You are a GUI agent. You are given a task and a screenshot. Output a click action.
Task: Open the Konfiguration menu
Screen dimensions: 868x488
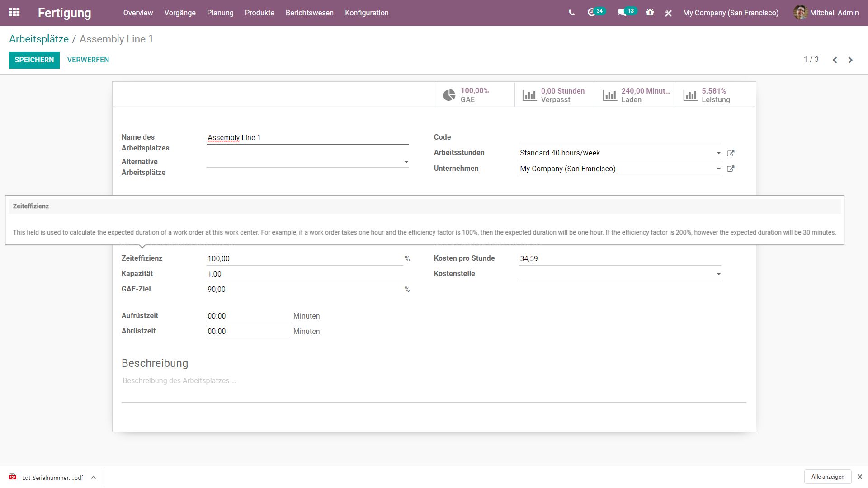pyautogui.click(x=366, y=13)
